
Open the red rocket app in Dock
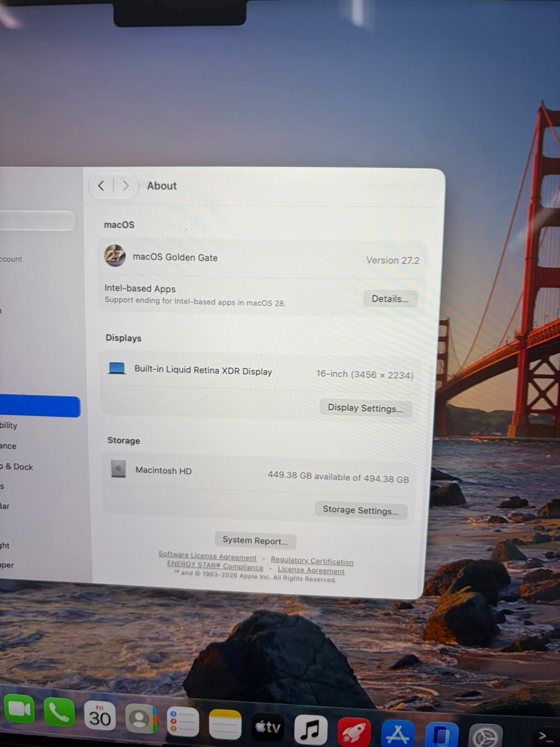point(354,732)
